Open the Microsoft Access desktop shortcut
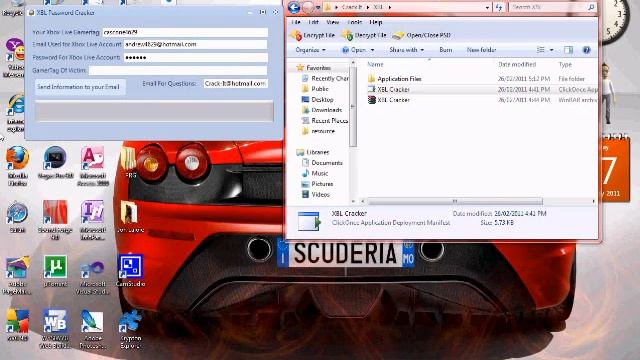The image size is (640, 360). click(x=93, y=166)
